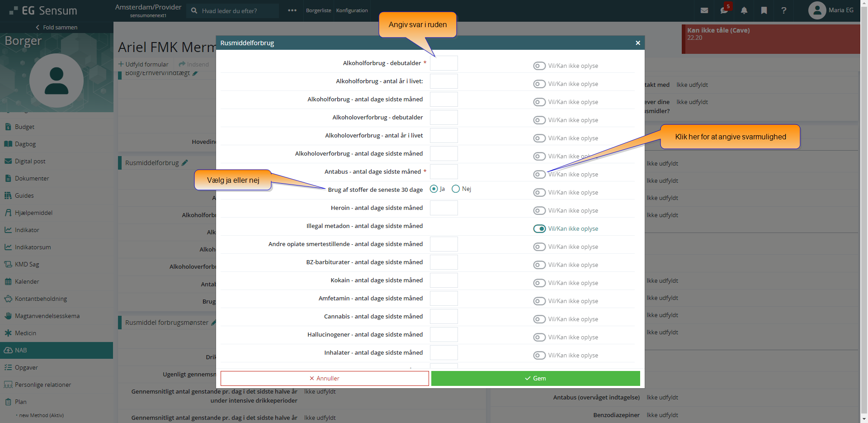The width and height of the screenshot is (868, 423).
Task: Toggle Vil/Kan ikke oplyse for Kokain
Action: [539, 283]
